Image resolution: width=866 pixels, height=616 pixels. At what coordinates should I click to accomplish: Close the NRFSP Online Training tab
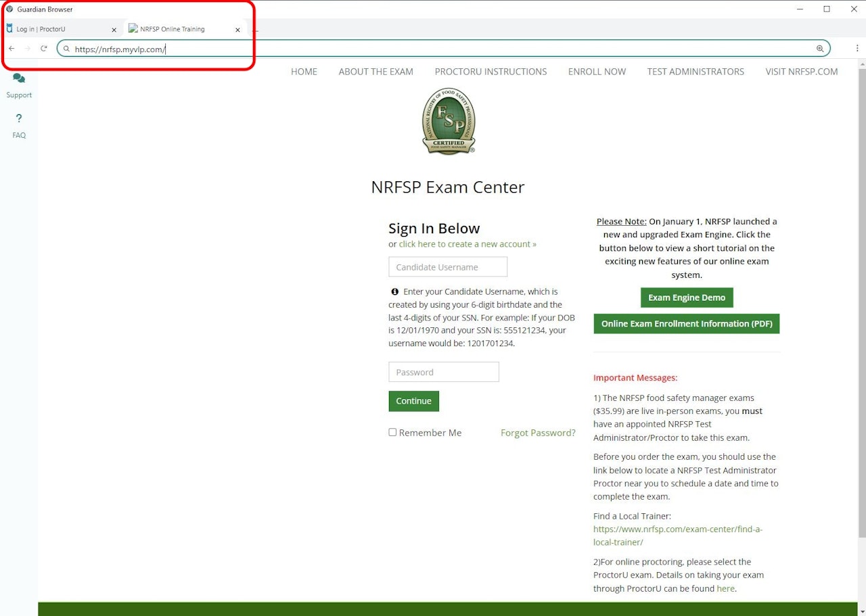[x=237, y=30]
